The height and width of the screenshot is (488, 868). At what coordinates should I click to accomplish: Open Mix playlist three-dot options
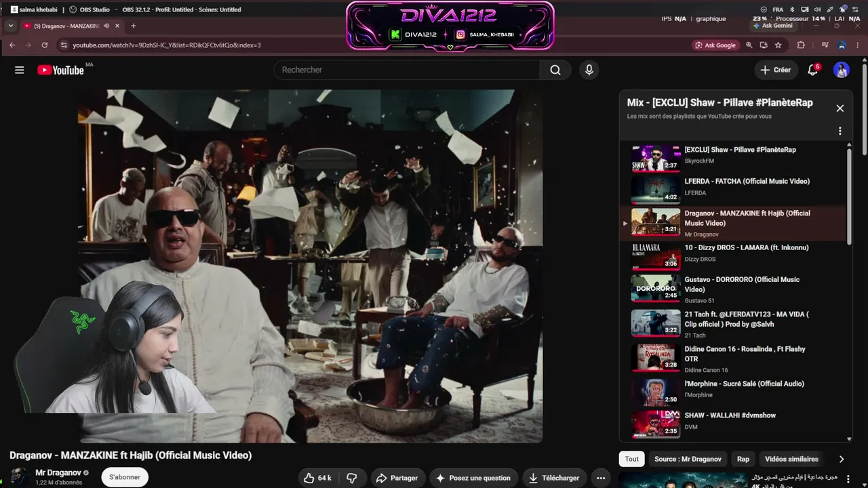point(840,131)
